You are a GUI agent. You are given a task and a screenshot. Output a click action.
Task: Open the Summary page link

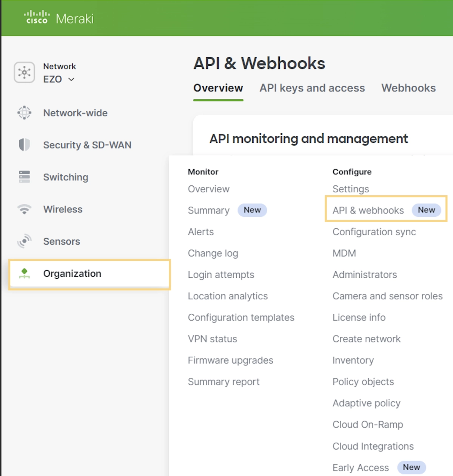[x=209, y=210]
